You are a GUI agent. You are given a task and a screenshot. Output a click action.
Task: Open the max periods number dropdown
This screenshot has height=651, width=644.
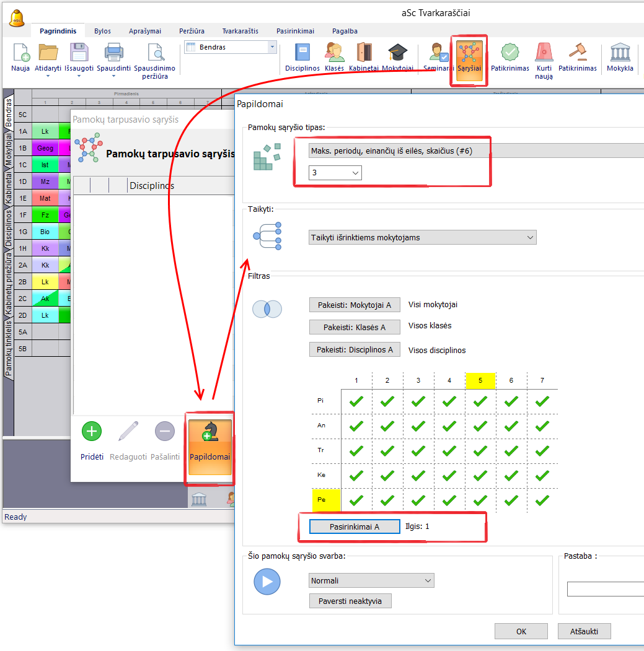335,173
